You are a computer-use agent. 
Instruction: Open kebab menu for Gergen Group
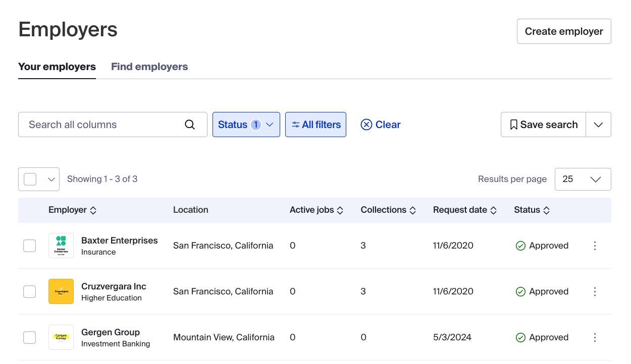coord(595,337)
